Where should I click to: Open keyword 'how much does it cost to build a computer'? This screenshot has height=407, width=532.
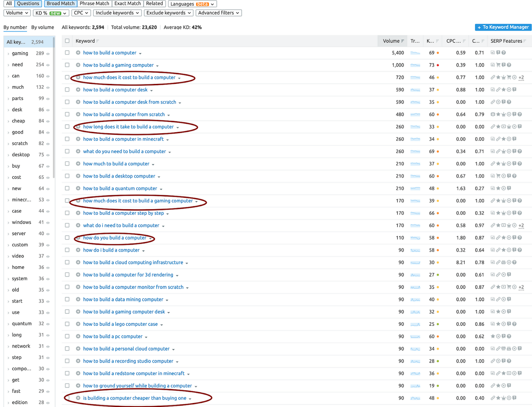tap(129, 78)
